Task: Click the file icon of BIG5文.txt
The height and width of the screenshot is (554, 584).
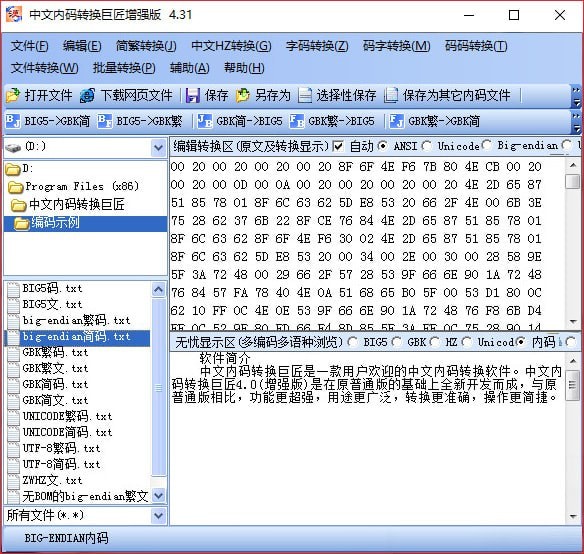Action: click(13, 305)
